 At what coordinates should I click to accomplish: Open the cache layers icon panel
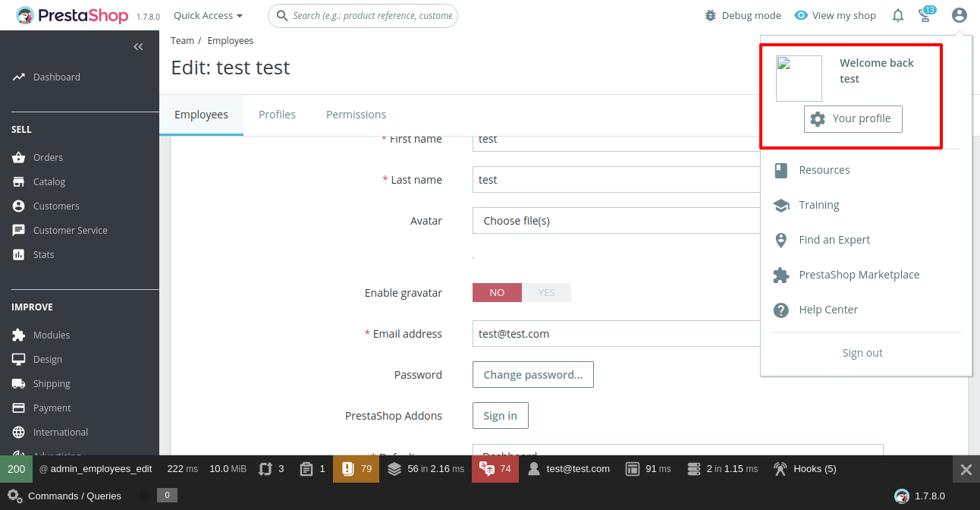pos(425,469)
